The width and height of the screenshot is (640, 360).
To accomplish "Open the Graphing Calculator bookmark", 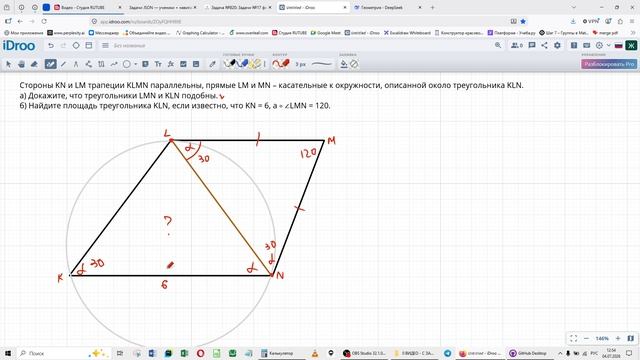I will click(x=200, y=33).
